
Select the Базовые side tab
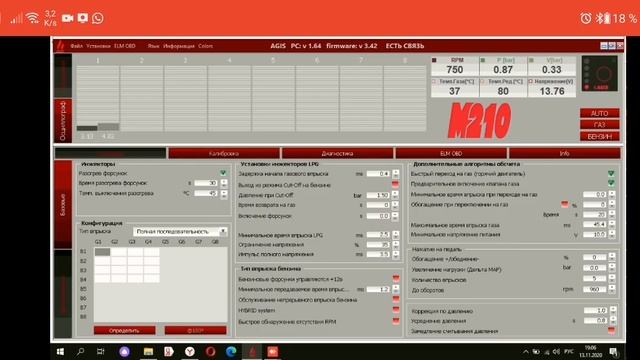(x=63, y=204)
